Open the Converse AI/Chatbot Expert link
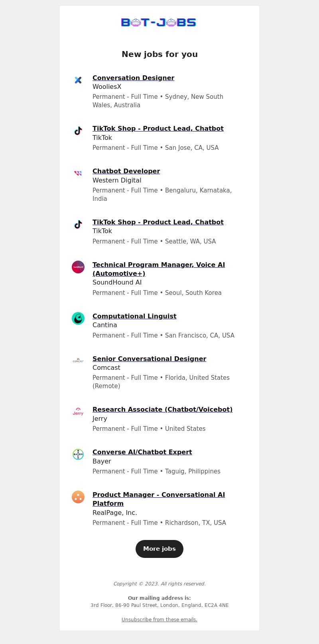 [142, 452]
